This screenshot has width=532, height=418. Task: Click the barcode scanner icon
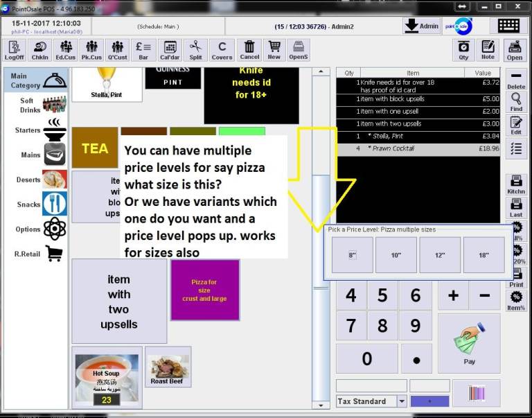477,393
